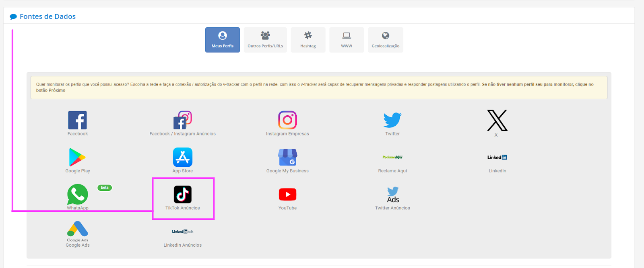The image size is (644, 268).
Task: Click the Google My Business label
Action: [287, 171]
